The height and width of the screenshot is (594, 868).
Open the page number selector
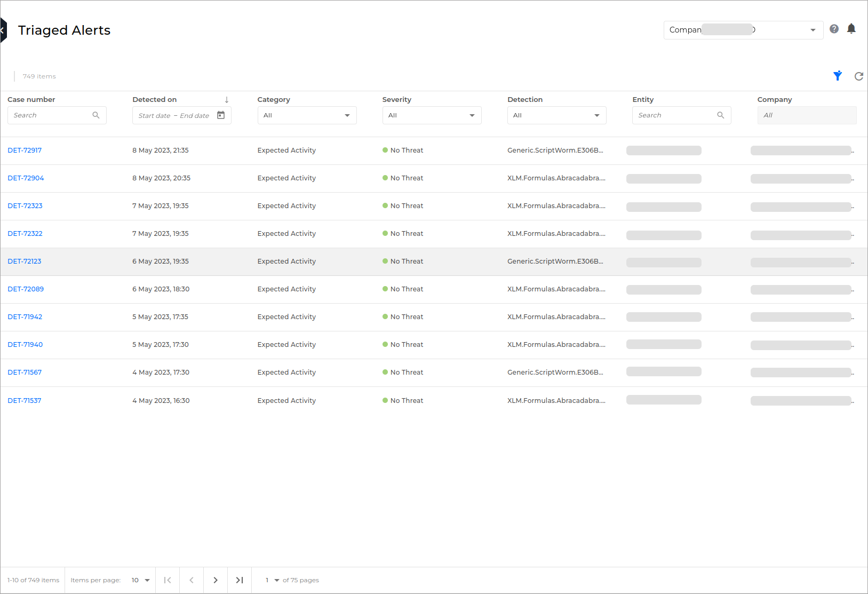pyautogui.click(x=272, y=580)
